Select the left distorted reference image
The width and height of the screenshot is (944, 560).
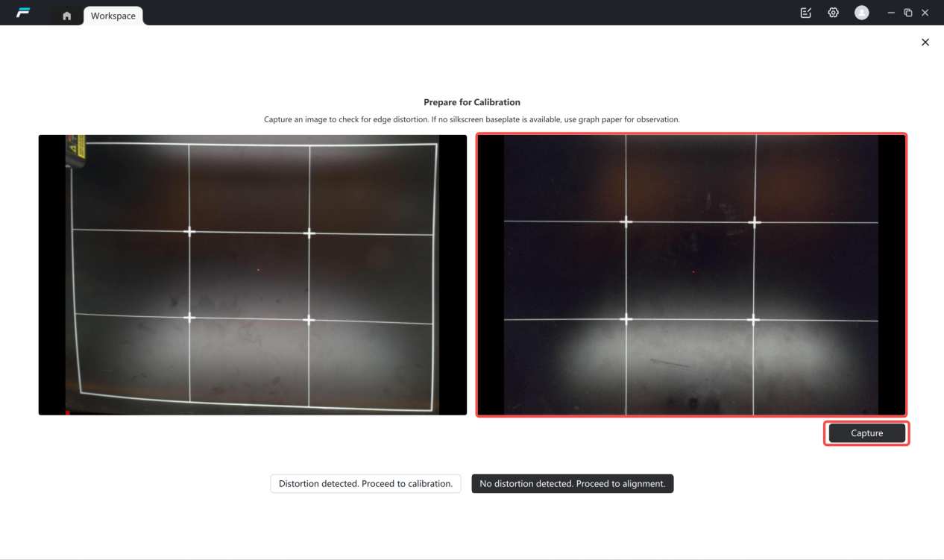pyautogui.click(x=252, y=274)
